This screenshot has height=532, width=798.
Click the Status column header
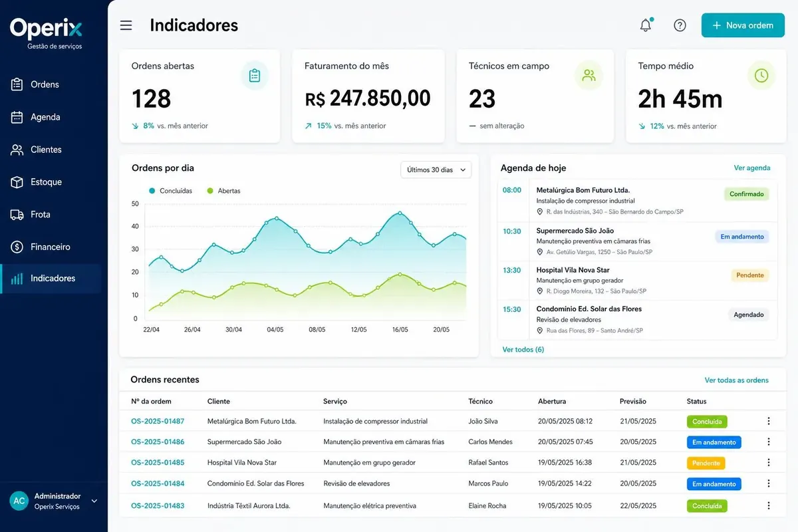697,401
